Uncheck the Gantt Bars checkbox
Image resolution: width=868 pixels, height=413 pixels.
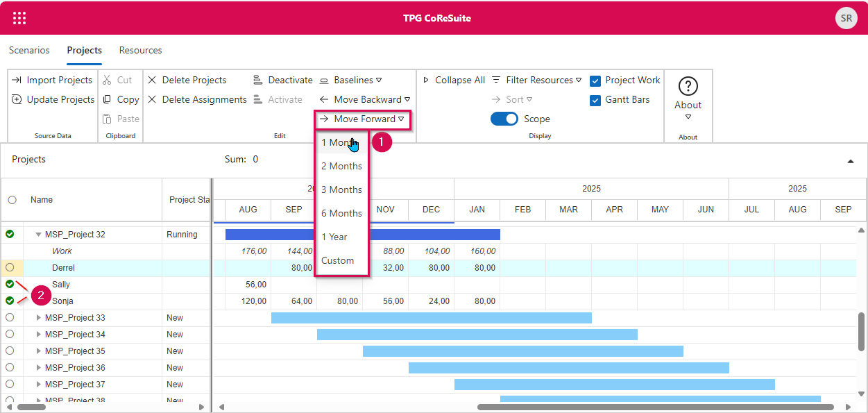click(595, 101)
